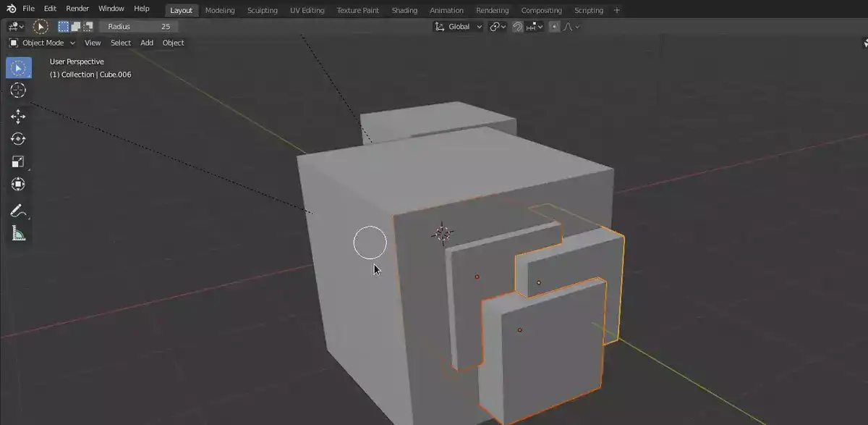868x425 pixels.
Task: Open the viewport Object menu
Action: [x=174, y=43]
